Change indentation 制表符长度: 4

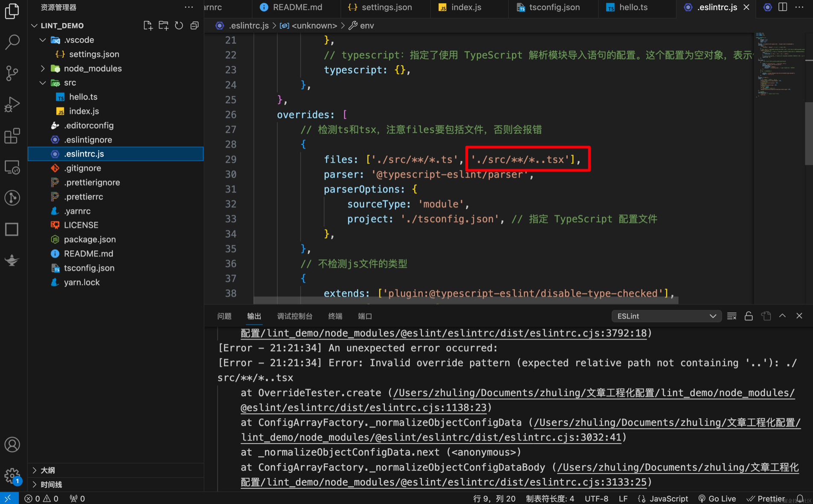[550, 498]
